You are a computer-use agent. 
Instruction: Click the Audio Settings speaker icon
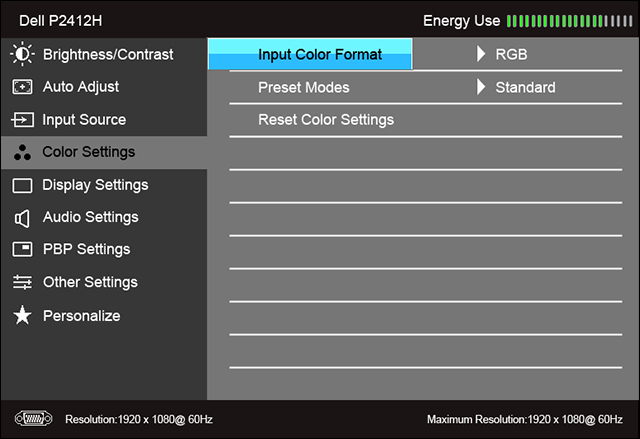pyautogui.click(x=22, y=217)
